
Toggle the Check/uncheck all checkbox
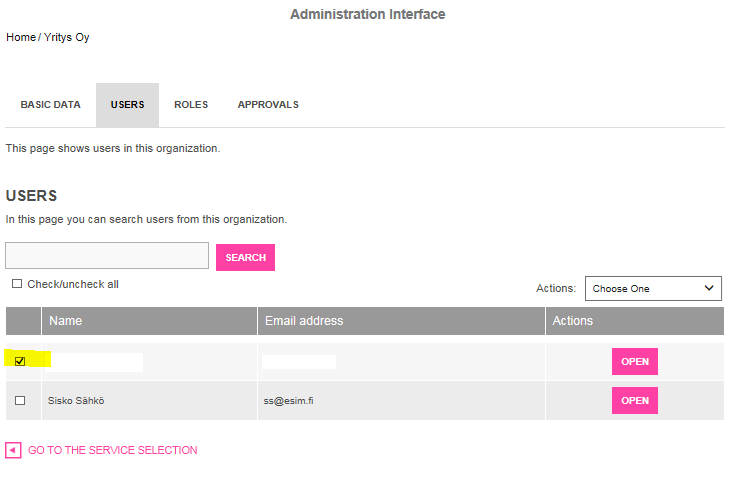pos(17,284)
